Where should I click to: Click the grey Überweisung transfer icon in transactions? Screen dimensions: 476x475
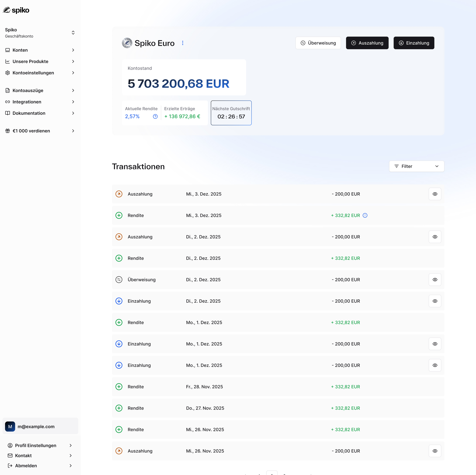pos(119,280)
